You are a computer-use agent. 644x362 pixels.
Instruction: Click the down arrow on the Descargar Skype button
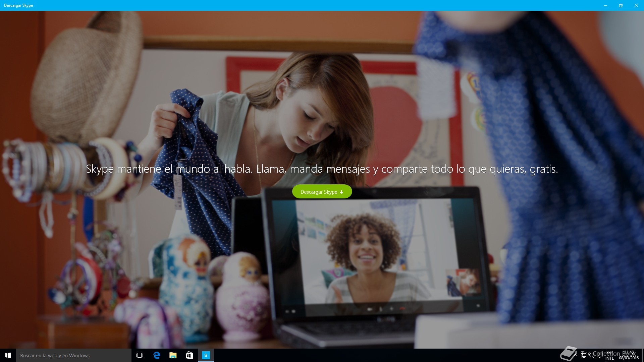coord(341,192)
